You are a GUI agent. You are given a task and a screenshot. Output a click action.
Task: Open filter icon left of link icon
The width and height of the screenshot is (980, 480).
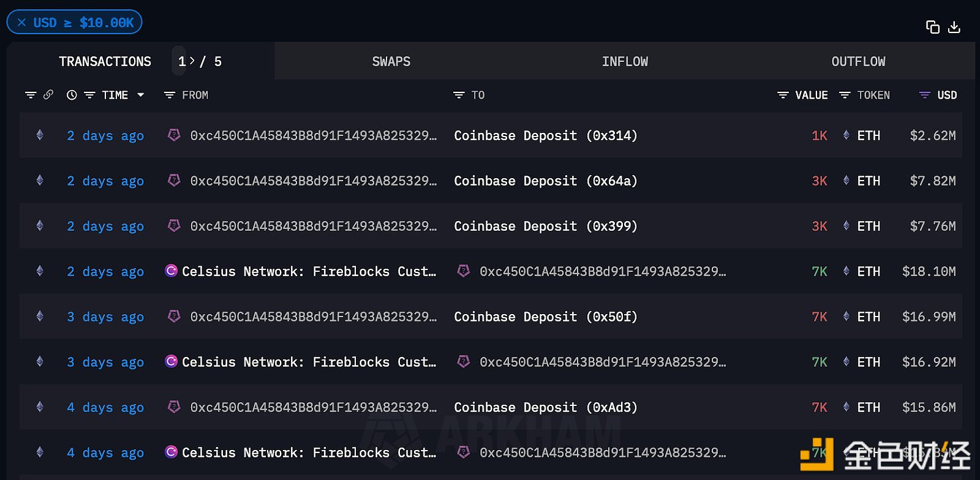pos(31,95)
